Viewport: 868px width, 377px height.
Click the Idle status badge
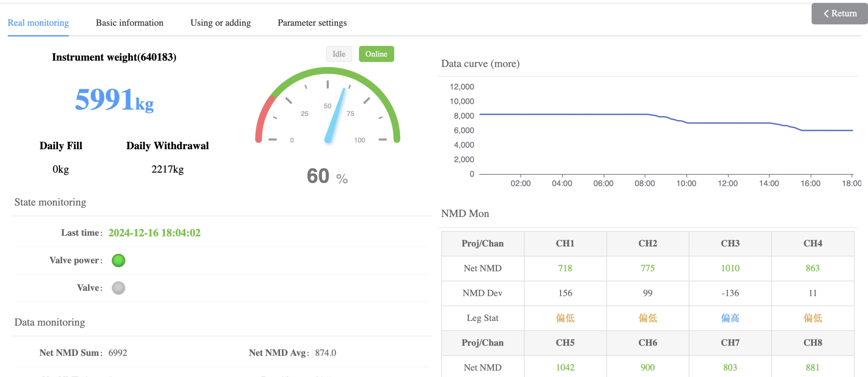click(339, 54)
